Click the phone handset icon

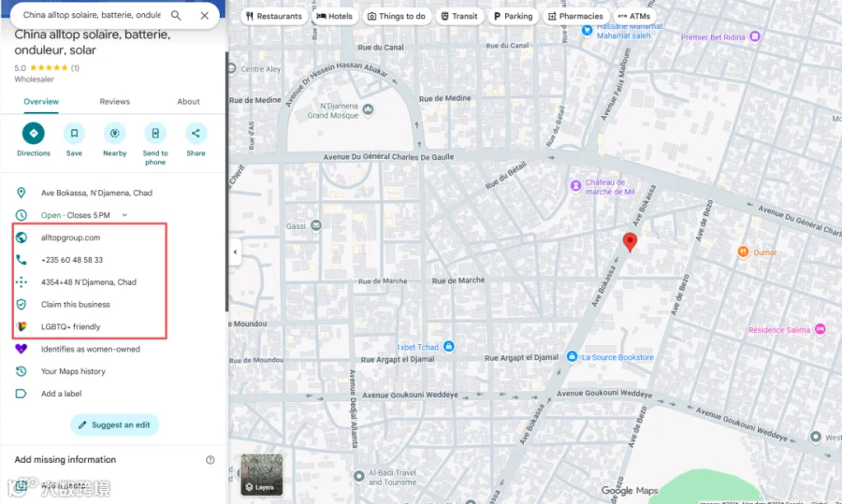click(21, 260)
